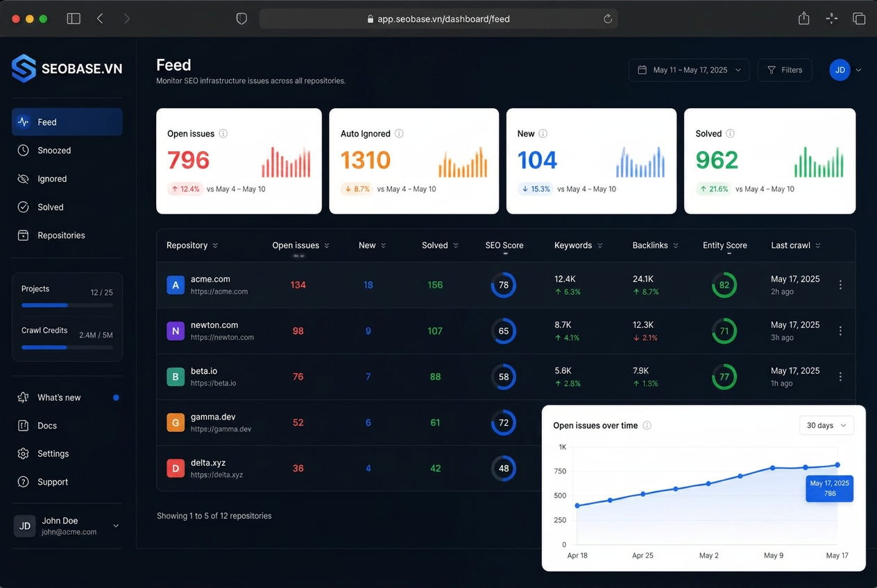Open the May 11 – May 17 date range picker
The height and width of the screenshot is (588, 877).
pyautogui.click(x=689, y=70)
